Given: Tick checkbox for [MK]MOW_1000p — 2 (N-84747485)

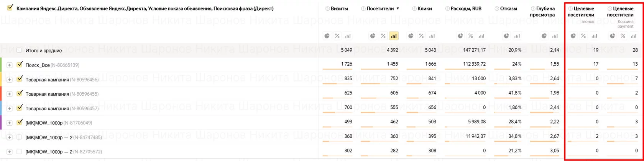Looking at the screenshot, I should (19, 137).
